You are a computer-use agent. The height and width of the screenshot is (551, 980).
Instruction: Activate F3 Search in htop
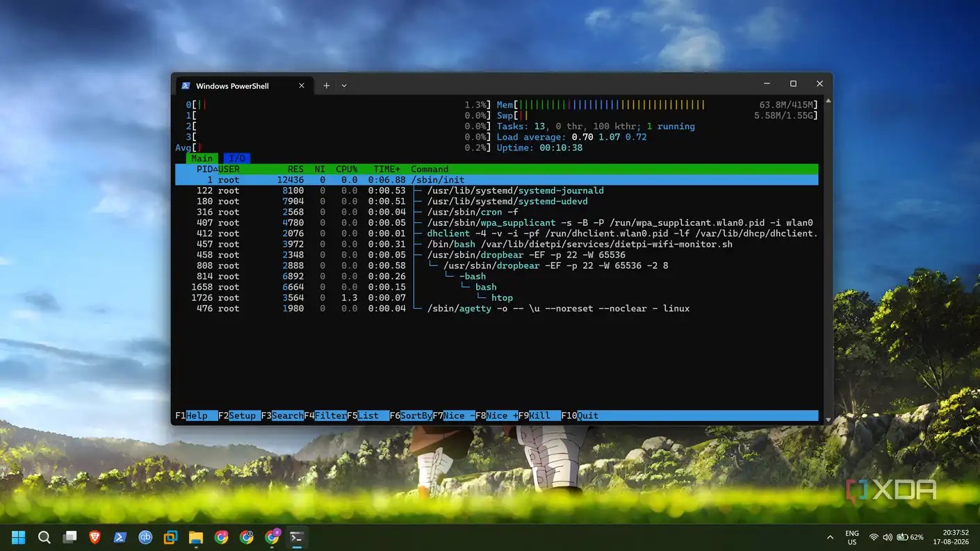point(282,416)
